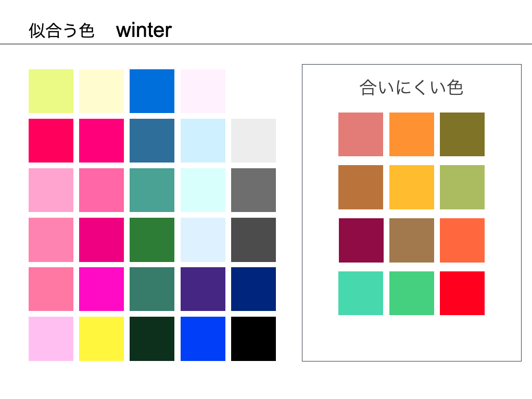532x399 pixels.
Task: Click the olive swatch in 合いにくい色 panel
Action: 462,134
